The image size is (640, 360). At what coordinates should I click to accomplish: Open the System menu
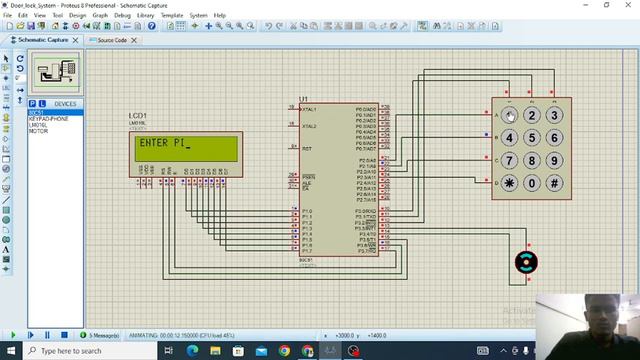pos(198,15)
